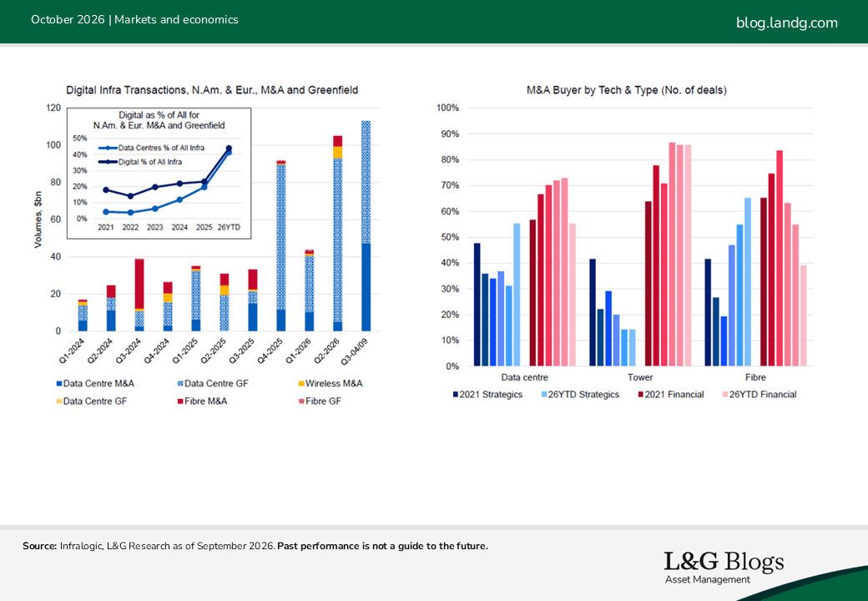Click the Q2-2026 axis label
The image size is (868, 601).
pos(327,351)
